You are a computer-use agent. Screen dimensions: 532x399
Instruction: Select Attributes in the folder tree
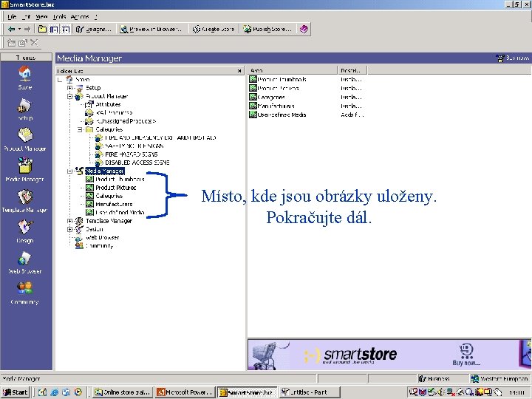tap(108, 104)
